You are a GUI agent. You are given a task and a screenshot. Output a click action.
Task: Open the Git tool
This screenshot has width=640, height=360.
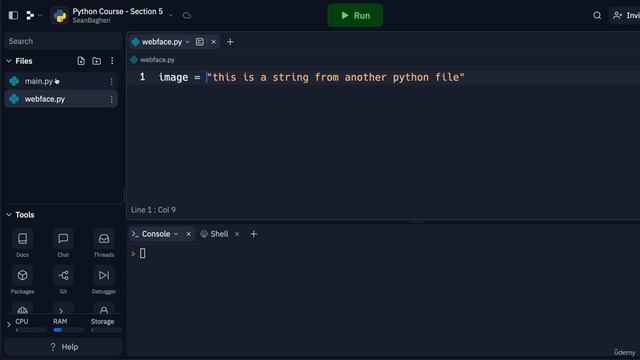[x=63, y=280]
